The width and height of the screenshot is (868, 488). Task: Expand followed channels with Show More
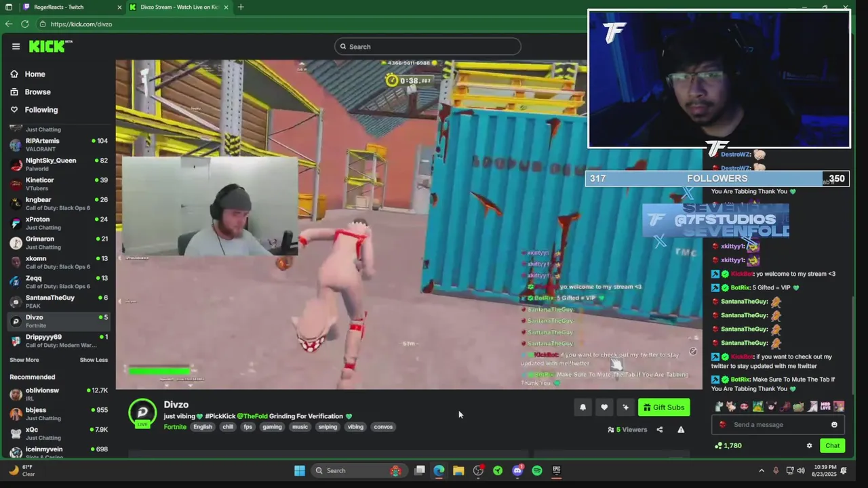(24, 360)
